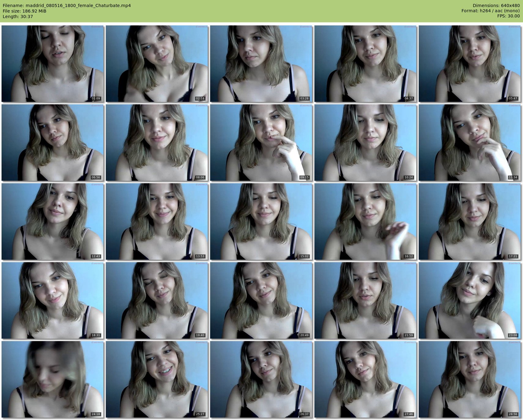Open the thumbnail at 20:49
Image resolution: width=523 pixels, height=420 pixels.
[x=261, y=300]
